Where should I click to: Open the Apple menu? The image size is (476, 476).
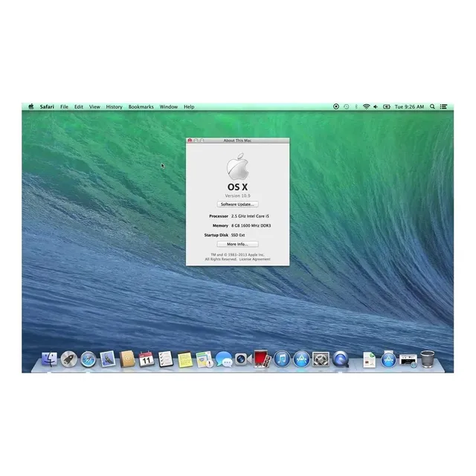pos(31,106)
